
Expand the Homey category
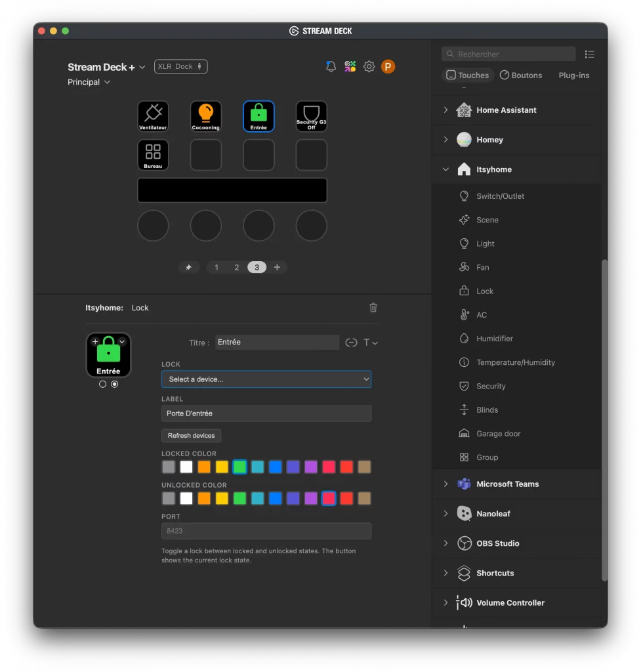tap(445, 139)
